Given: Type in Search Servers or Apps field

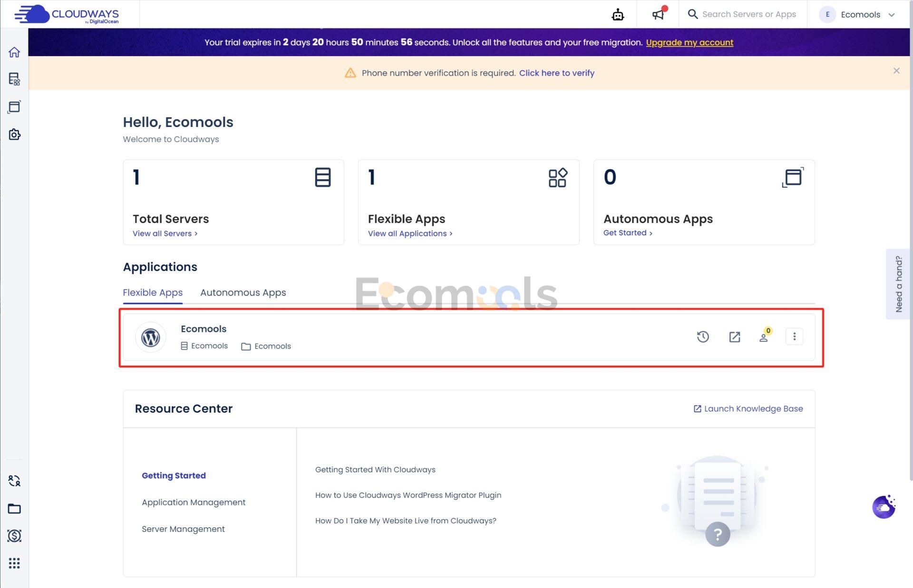Looking at the screenshot, I should tap(749, 14).
